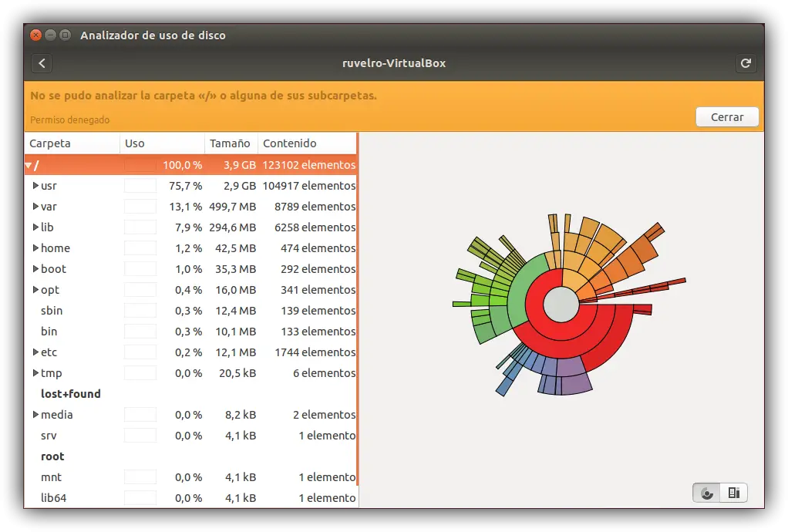The image size is (788, 532).
Task: Maximize the disk analyzer window
Action: pyautogui.click(x=66, y=35)
